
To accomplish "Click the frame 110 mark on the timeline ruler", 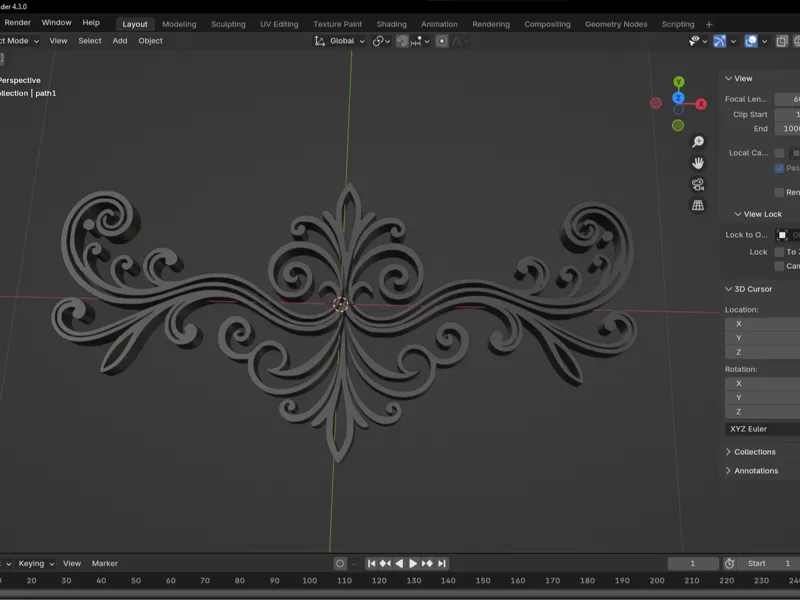I will (x=344, y=581).
